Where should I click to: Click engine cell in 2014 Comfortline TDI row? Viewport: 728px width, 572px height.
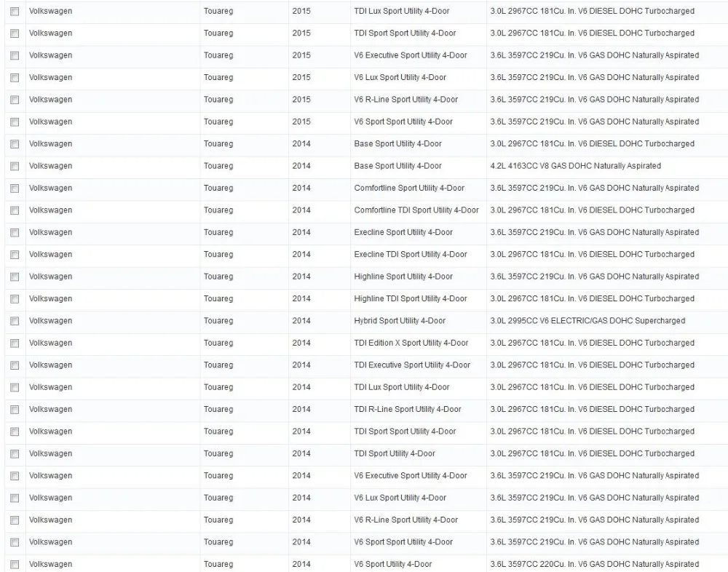[592, 210]
